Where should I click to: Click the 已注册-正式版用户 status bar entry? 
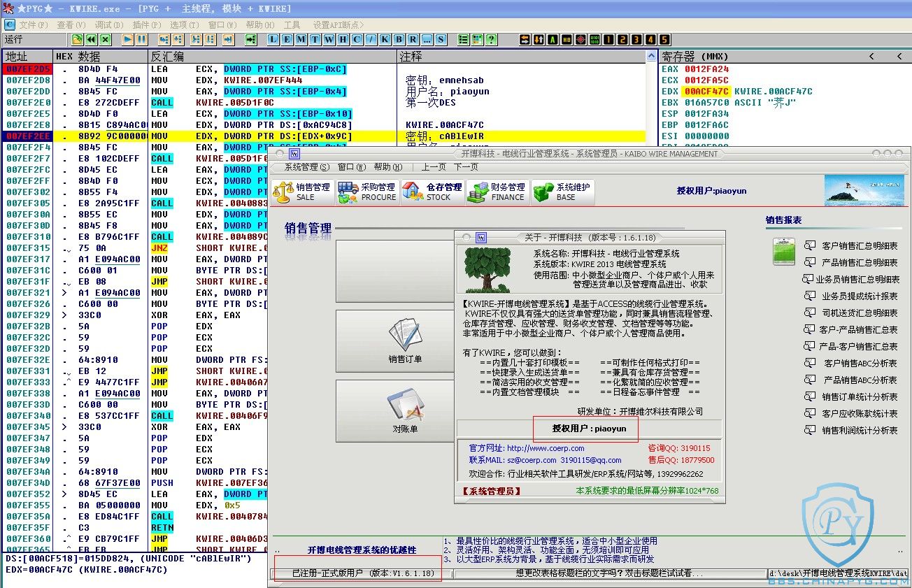pyautogui.click(x=363, y=573)
